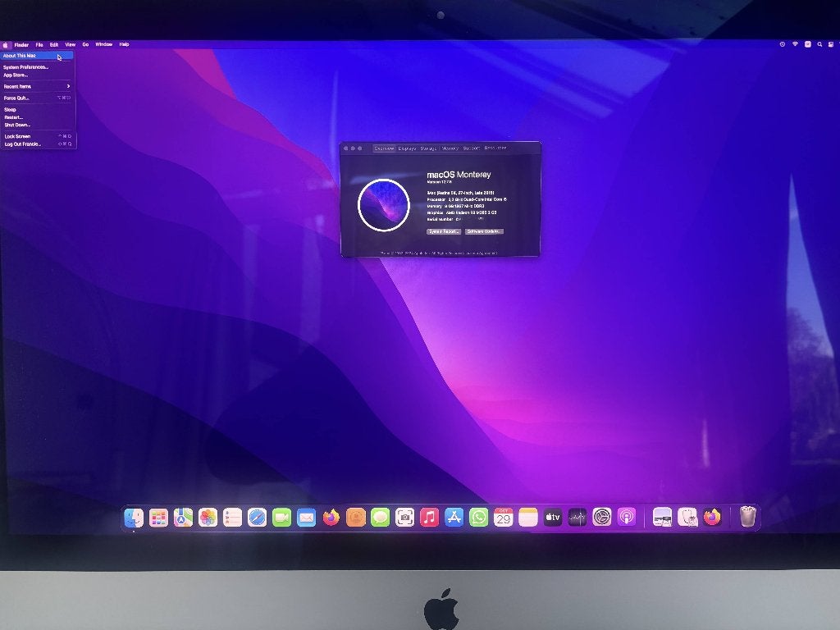Click the Processor info line
The width and height of the screenshot is (840, 630).
[x=467, y=199]
